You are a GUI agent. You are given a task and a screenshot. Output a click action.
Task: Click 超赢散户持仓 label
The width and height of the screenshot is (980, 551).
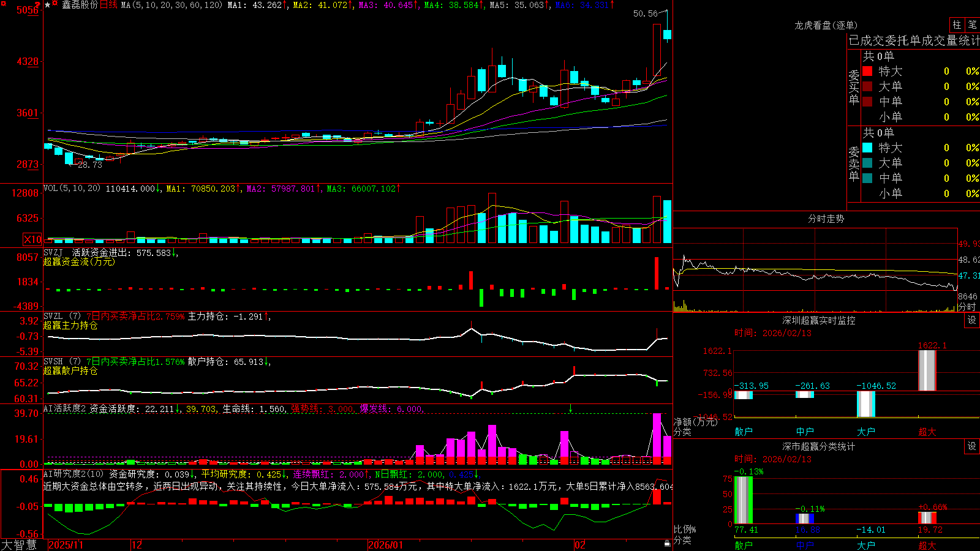(x=70, y=370)
